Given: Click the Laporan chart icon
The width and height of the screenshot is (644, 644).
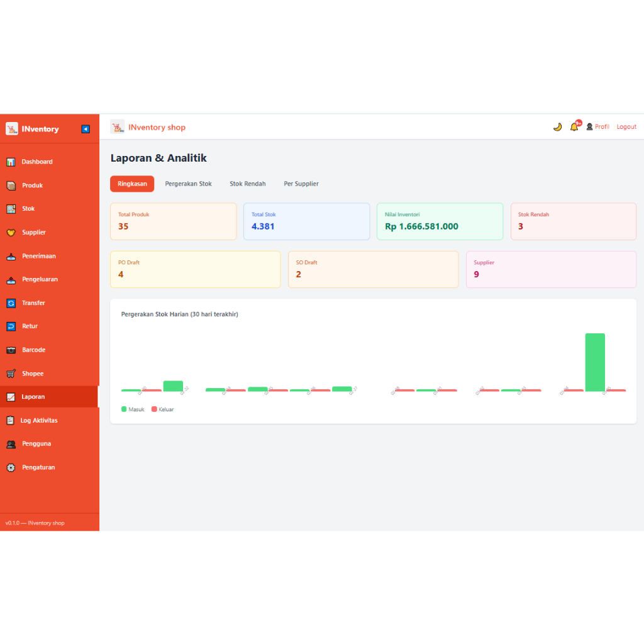Looking at the screenshot, I should click(11, 397).
